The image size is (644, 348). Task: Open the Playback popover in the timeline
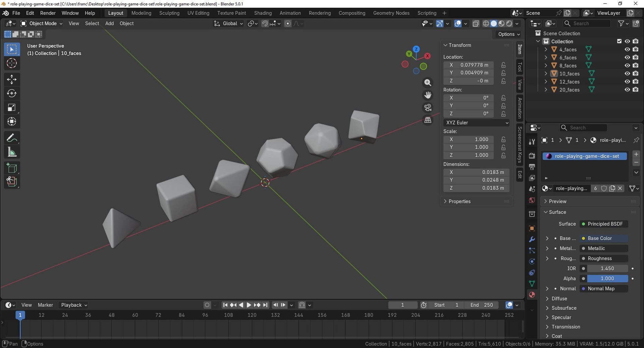74,305
